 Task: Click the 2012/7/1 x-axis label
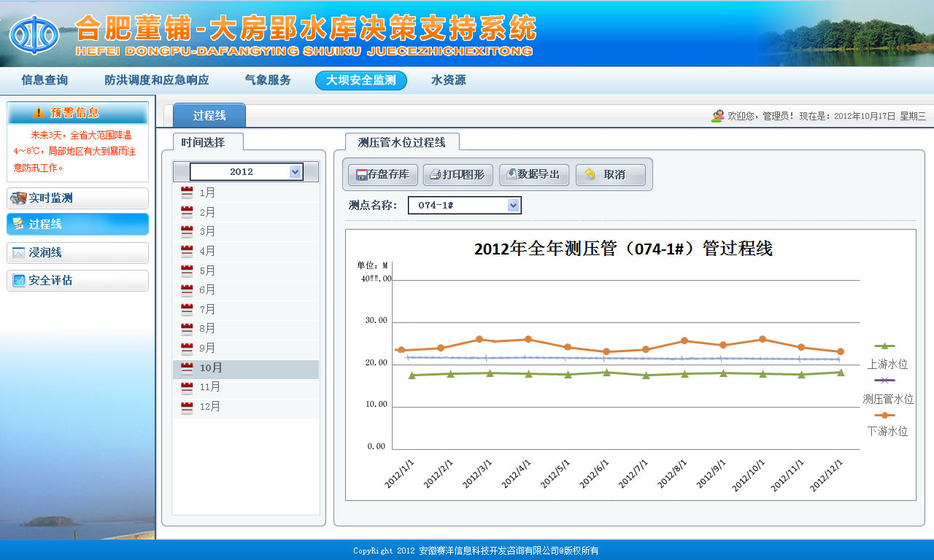point(634,474)
